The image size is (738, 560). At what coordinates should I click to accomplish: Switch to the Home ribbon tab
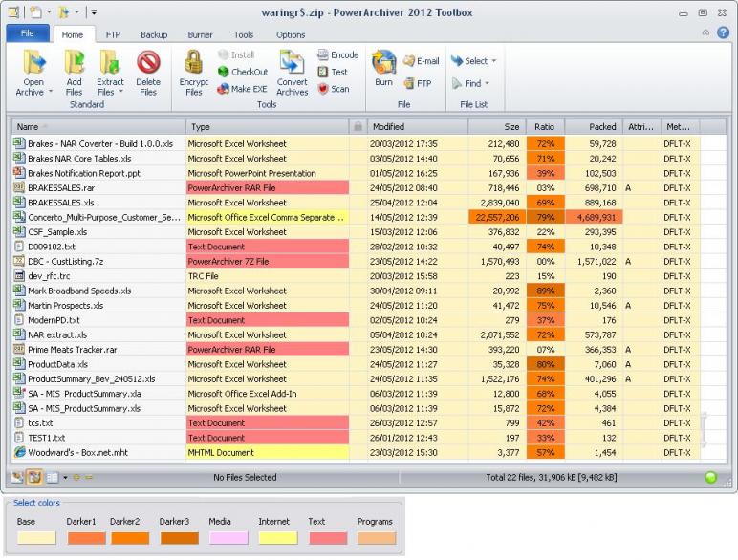click(72, 34)
